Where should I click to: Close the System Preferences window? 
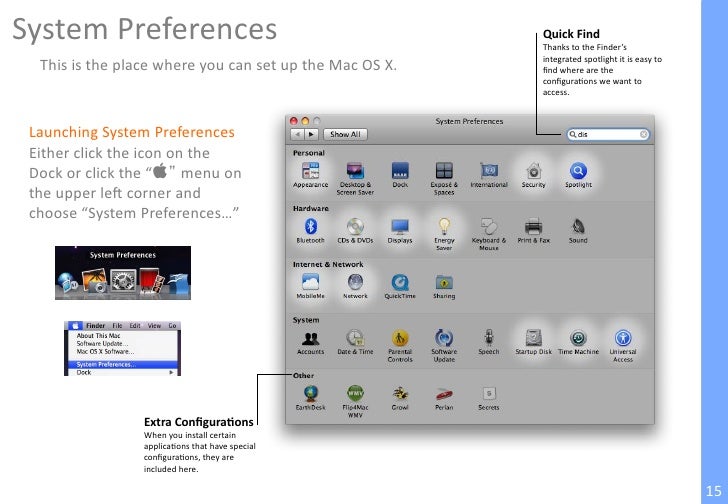293,121
